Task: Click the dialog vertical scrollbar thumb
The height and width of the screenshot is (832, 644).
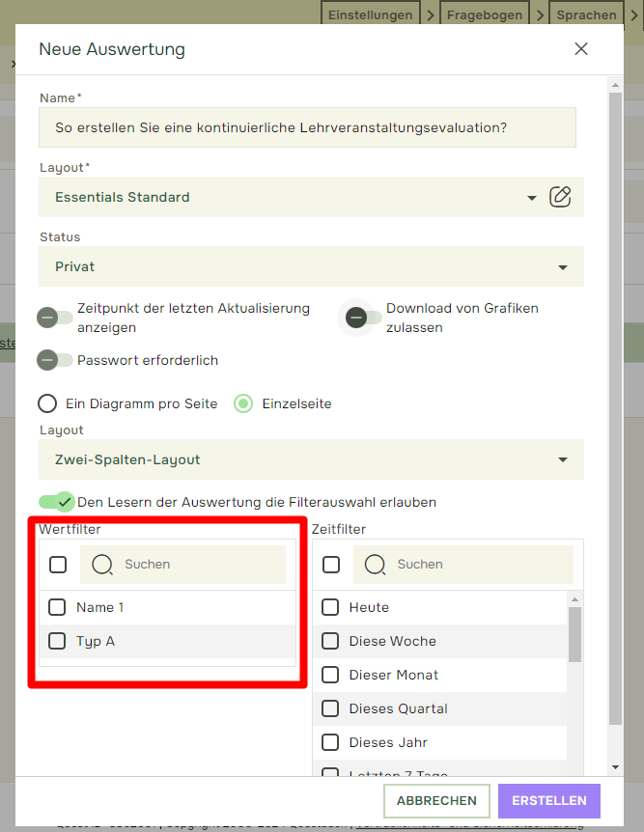Action: (615, 408)
